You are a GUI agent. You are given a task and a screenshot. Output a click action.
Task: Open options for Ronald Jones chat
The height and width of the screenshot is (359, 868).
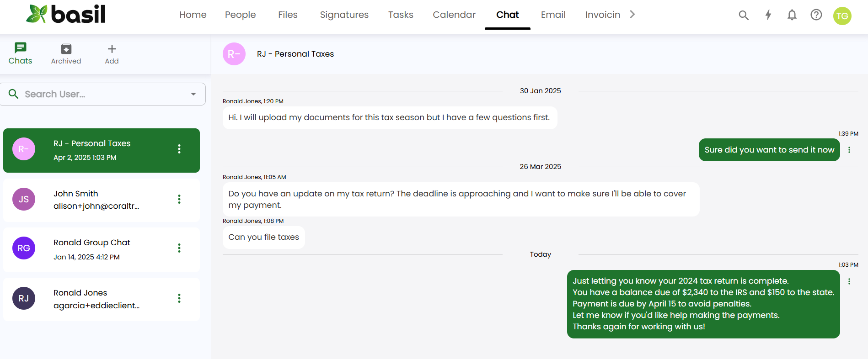pyautogui.click(x=179, y=298)
